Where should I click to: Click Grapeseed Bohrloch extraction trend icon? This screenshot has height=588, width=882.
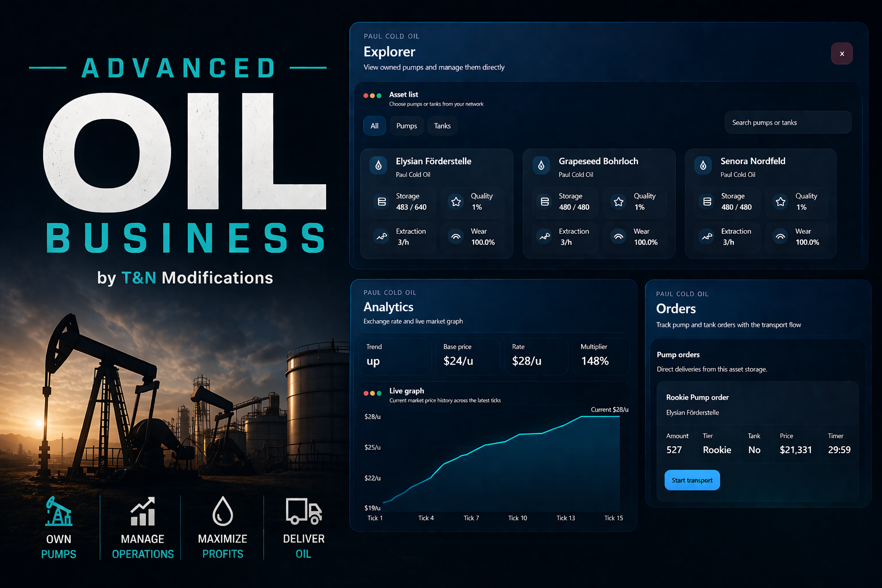click(545, 237)
